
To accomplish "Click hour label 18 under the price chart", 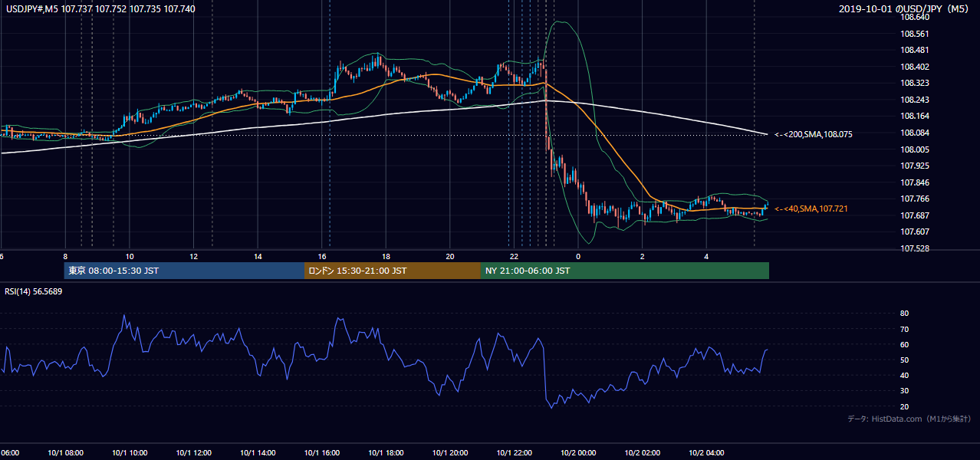I will pos(386,257).
